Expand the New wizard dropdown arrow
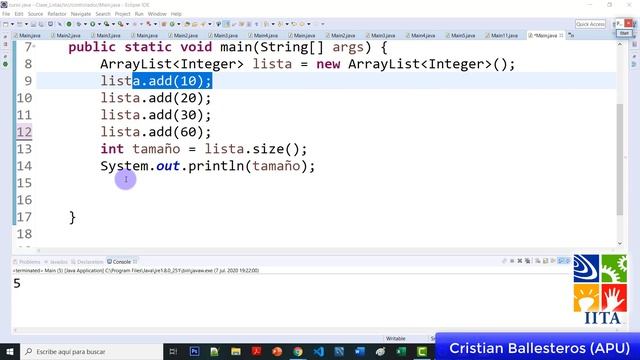The height and width of the screenshot is (360, 640). click(x=12, y=24)
